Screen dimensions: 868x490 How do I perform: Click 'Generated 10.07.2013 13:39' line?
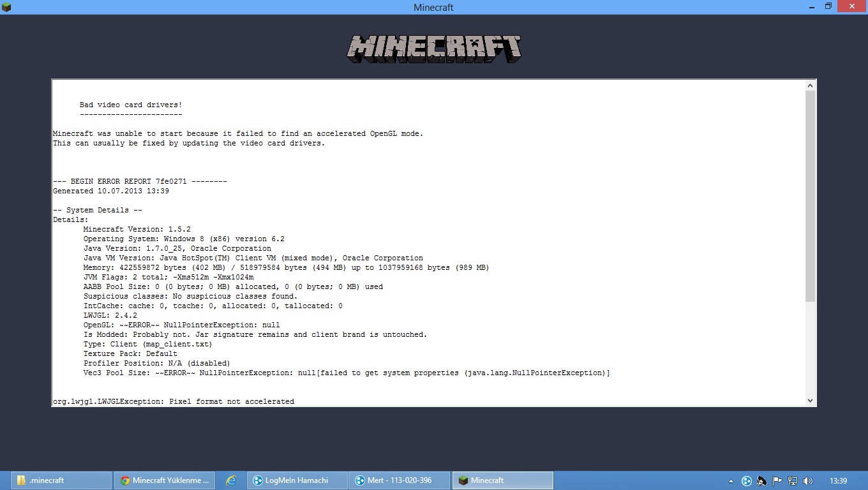[111, 191]
